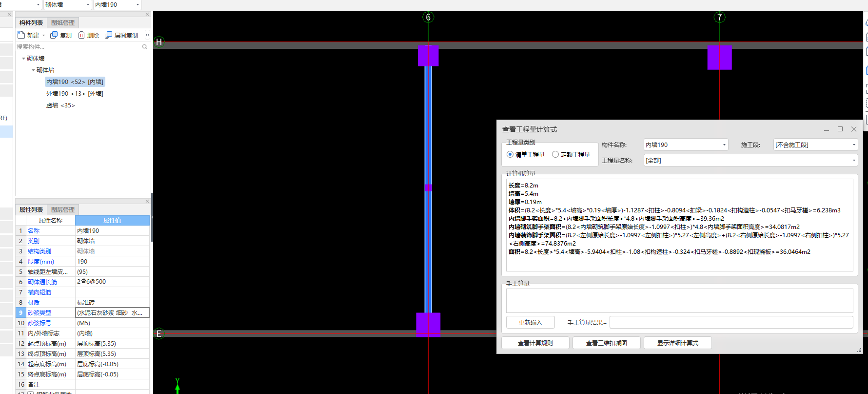Switch to the 构件列表 tab
868x394 pixels.
[31, 23]
